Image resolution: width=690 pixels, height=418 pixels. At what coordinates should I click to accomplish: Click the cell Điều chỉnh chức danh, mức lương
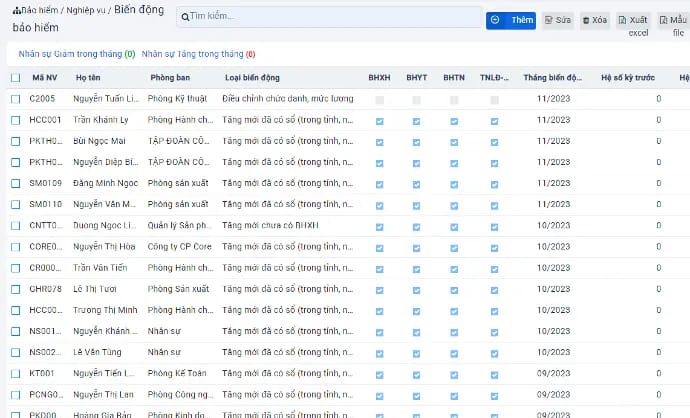pyautogui.click(x=288, y=99)
